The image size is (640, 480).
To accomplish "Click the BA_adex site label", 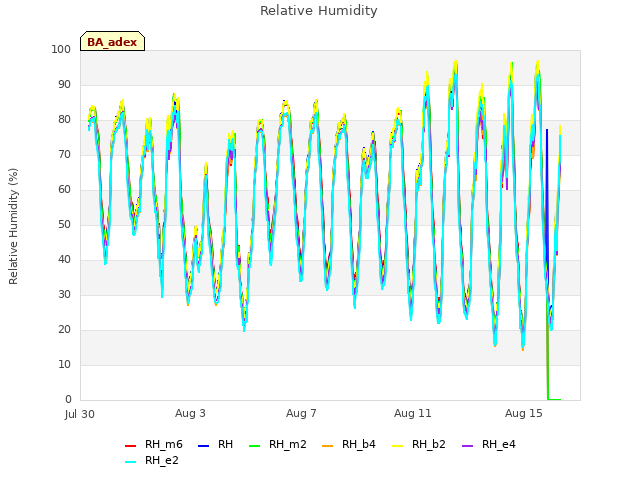I will (x=112, y=42).
